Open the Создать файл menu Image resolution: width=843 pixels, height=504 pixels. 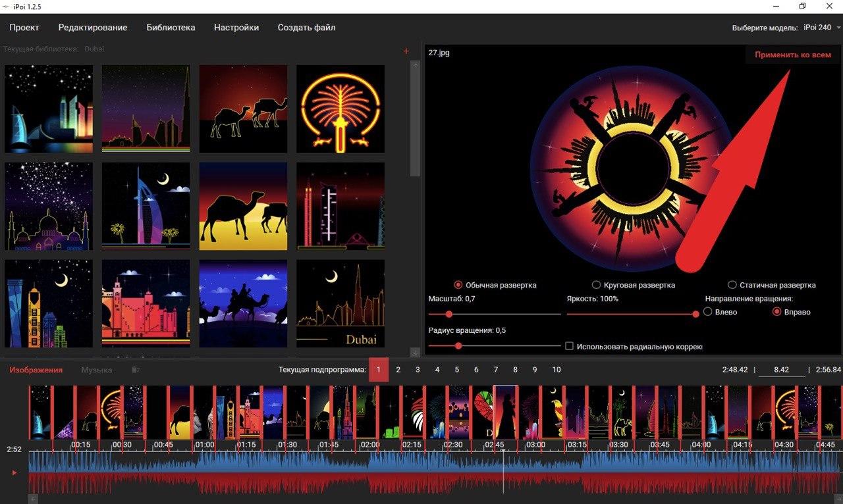[306, 28]
